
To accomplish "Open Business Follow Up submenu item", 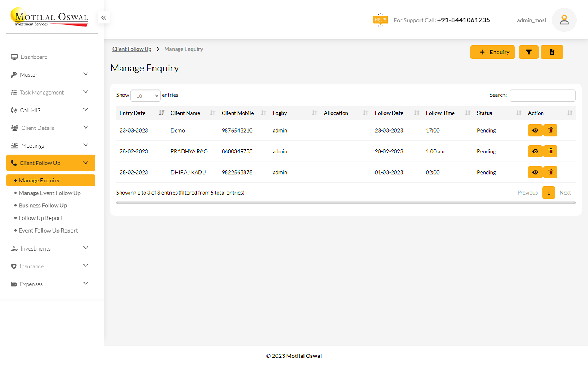I will [x=43, y=206].
